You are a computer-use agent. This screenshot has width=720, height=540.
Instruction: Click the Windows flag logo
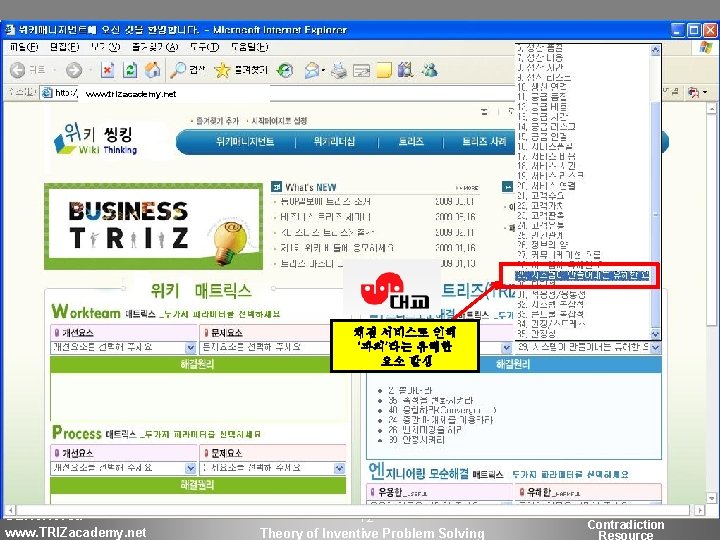point(707,47)
